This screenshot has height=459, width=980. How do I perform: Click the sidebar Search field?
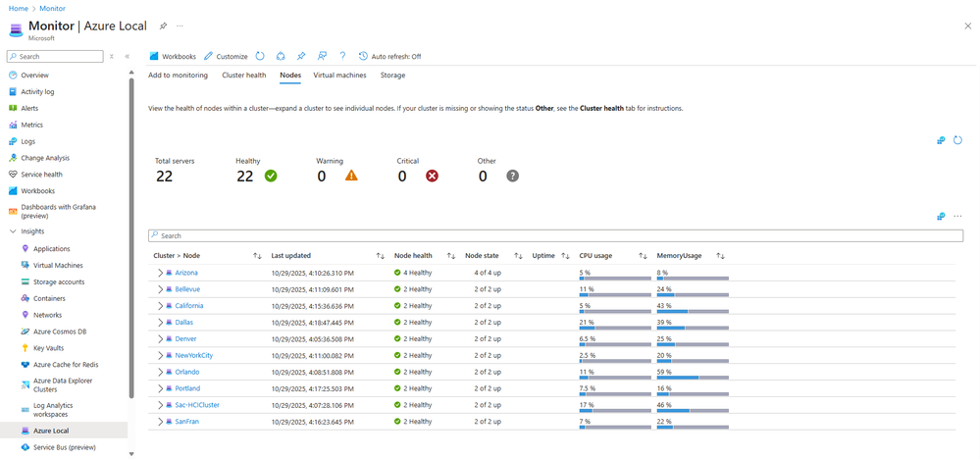55,56
